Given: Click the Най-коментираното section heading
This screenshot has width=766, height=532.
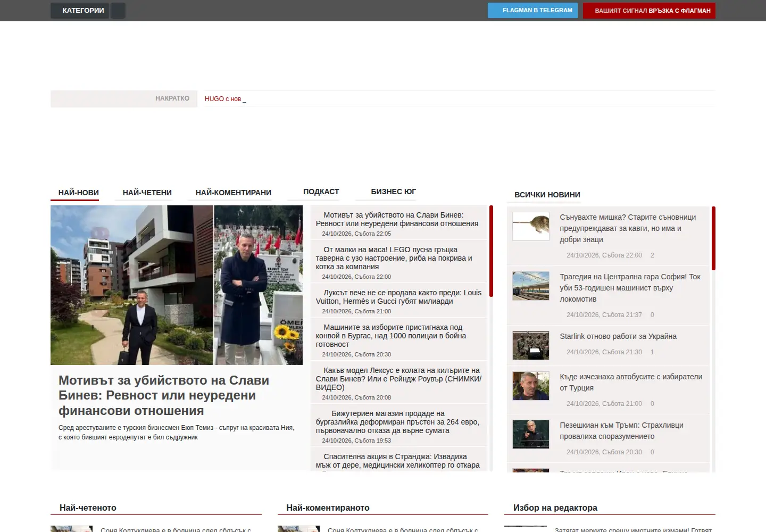Looking at the screenshot, I should click(x=328, y=508).
